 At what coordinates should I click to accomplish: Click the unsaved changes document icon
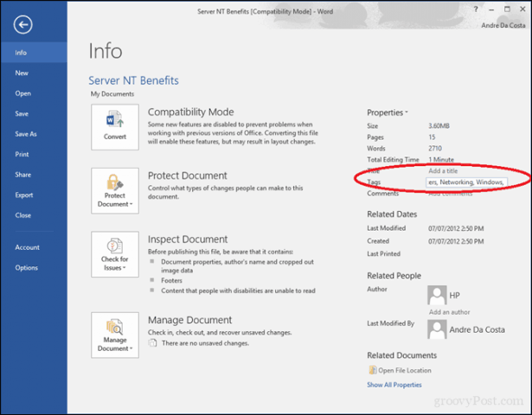coord(152,343)
